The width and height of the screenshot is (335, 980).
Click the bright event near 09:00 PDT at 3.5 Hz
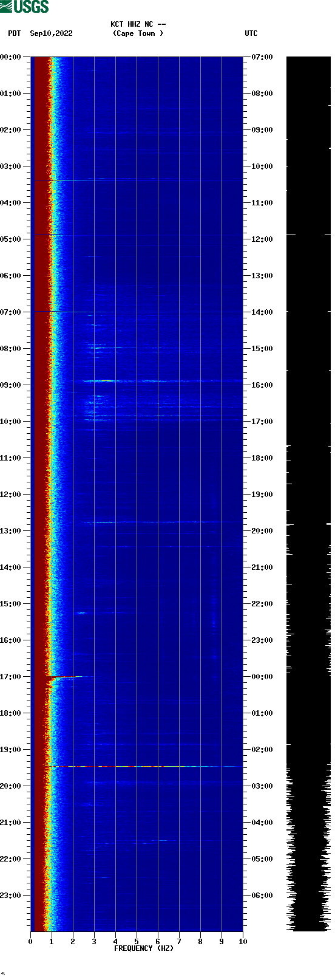coord(106,381)
